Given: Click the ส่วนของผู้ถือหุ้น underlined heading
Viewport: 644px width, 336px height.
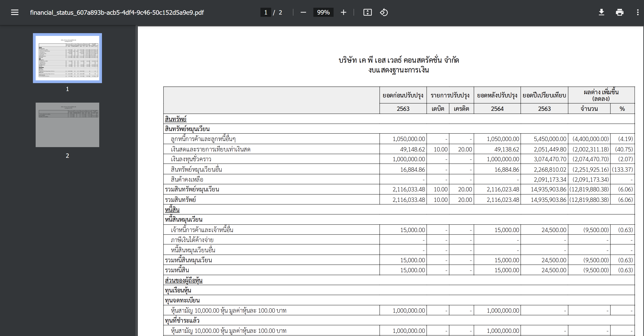Looking at the screenshot, I should [183, 280].
